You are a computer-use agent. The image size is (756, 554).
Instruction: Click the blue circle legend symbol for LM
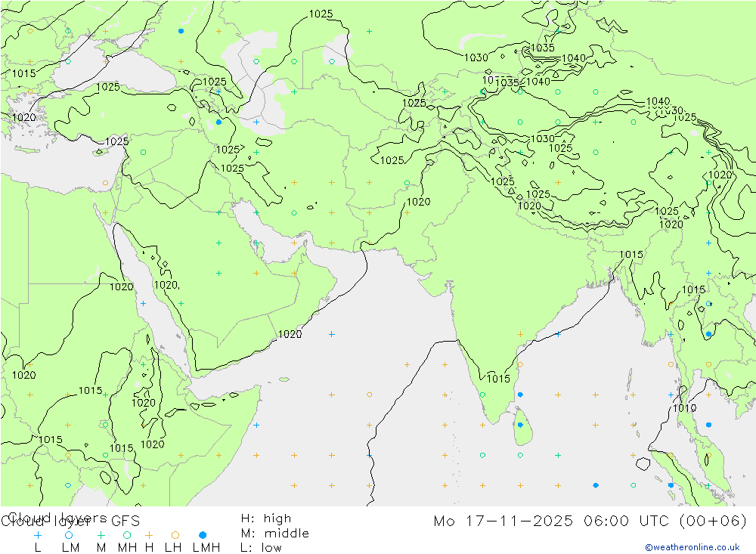click(69, 535)
